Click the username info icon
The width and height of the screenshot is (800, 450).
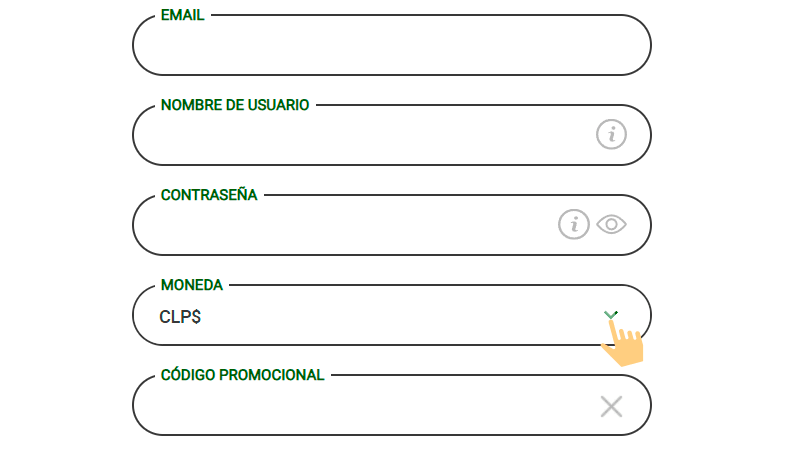tap(611, 134)
